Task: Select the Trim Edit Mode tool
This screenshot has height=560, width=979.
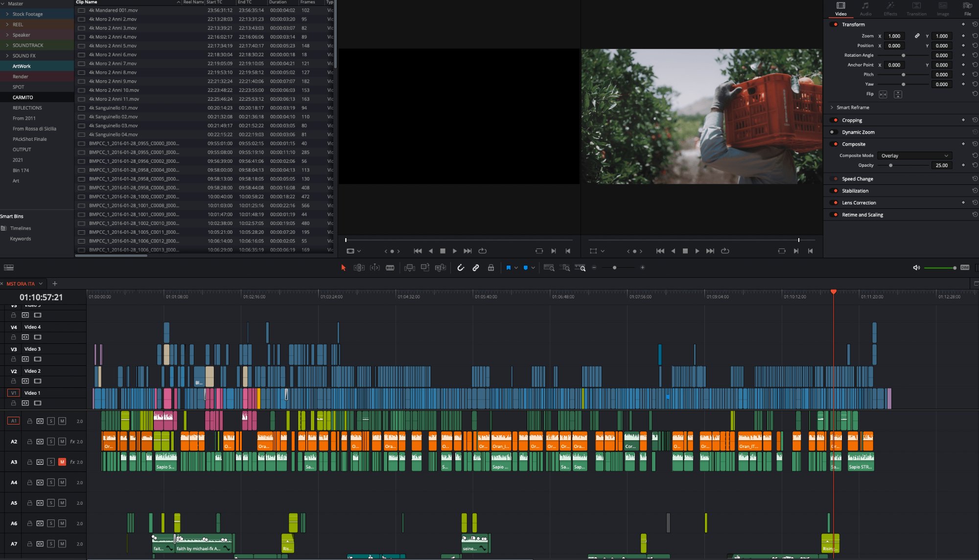Action: coord(359,268)
